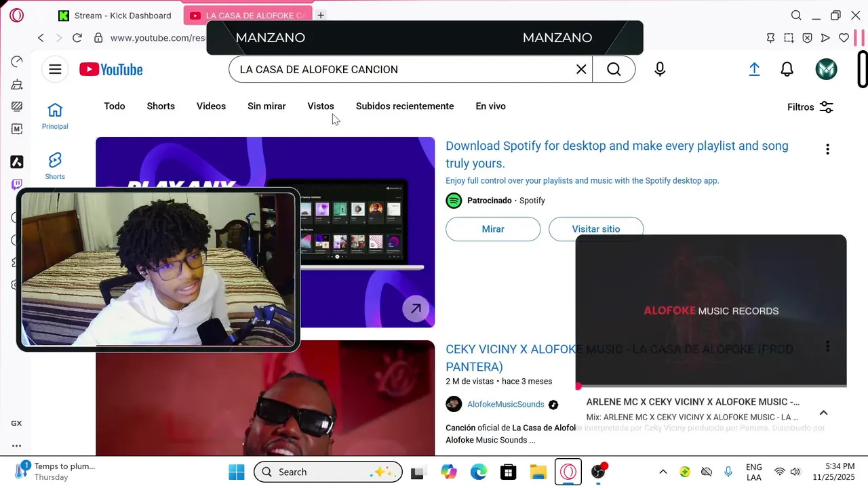The height and width of the screenshot is (488, 868).
Task: Go to YouTube home via logo
Action: 111,69
